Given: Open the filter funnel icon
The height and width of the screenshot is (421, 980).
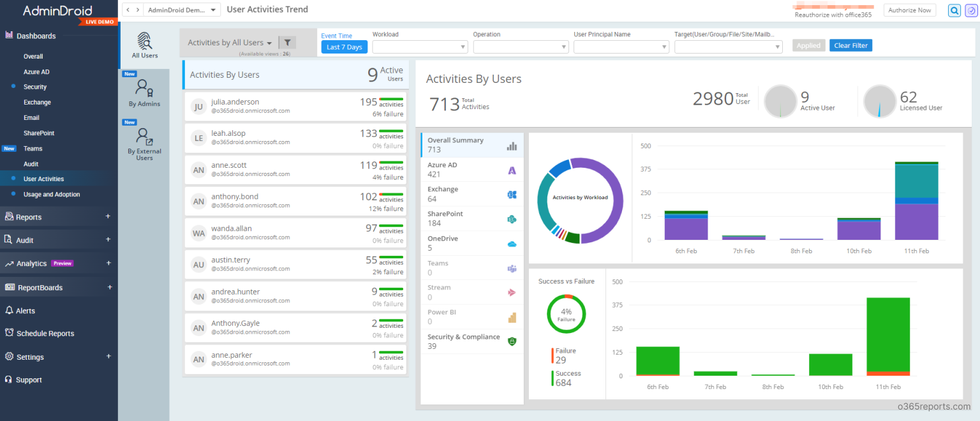Looking at the screenshot, I should 287,43.
